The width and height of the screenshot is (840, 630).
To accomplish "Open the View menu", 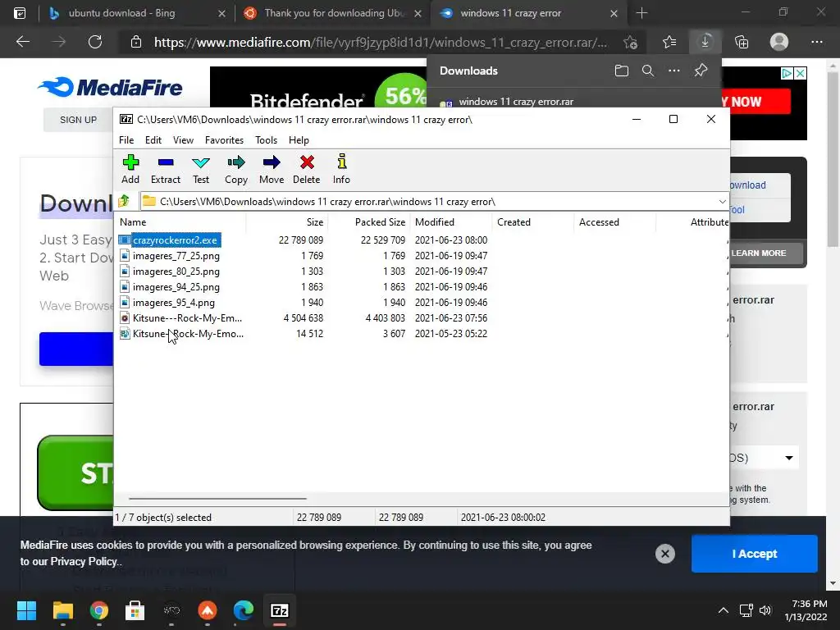I will pos(183,139).
